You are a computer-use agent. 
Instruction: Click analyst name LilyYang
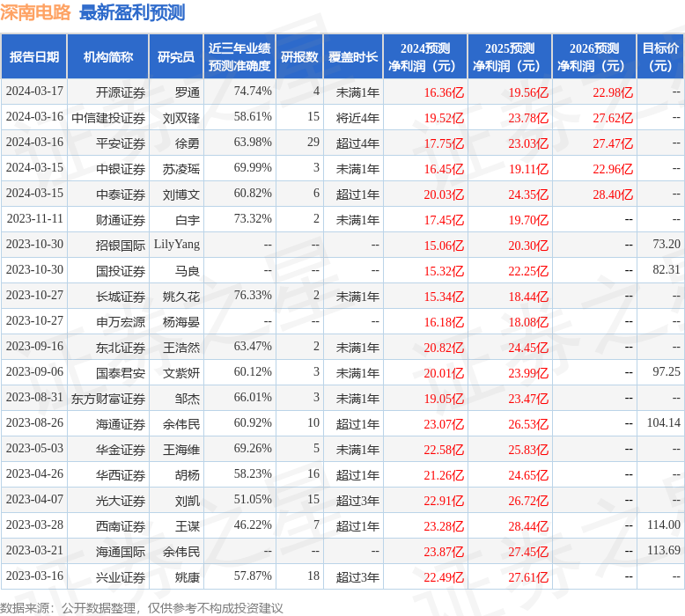pyautogui.click(x=177, y=244)
